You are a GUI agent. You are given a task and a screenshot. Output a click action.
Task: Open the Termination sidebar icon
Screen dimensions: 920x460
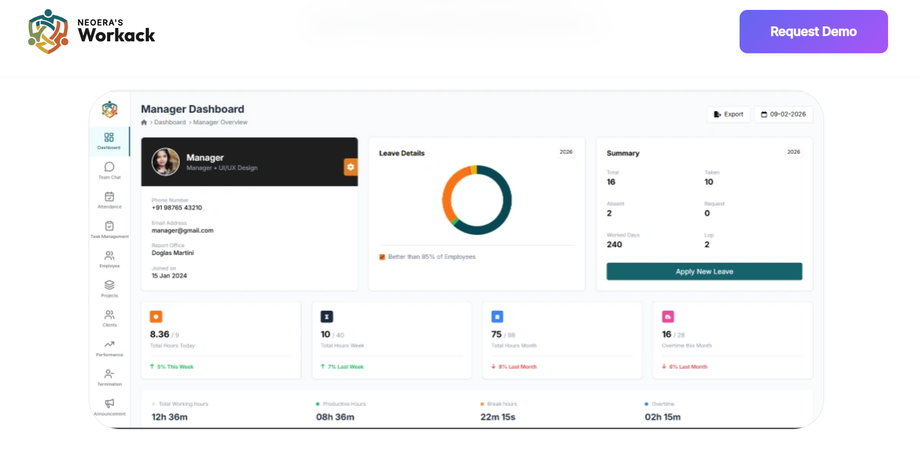[x=109, y=374]
